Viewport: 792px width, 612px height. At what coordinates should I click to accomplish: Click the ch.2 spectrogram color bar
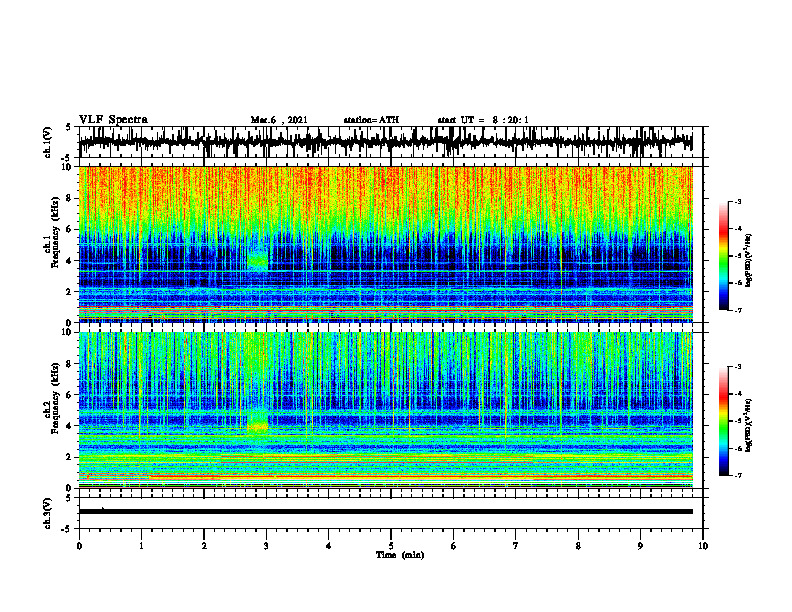[x=724, y=421]
